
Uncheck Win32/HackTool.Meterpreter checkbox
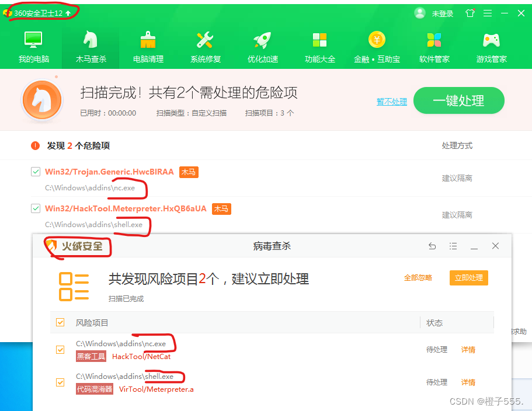tap(36, 208)
